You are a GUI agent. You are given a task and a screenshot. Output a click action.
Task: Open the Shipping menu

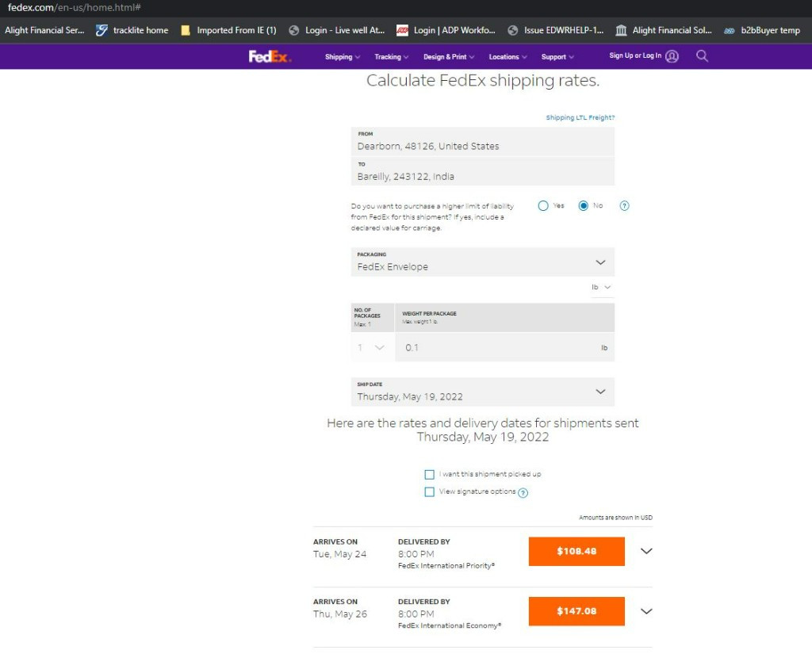[x=342, y=57]
